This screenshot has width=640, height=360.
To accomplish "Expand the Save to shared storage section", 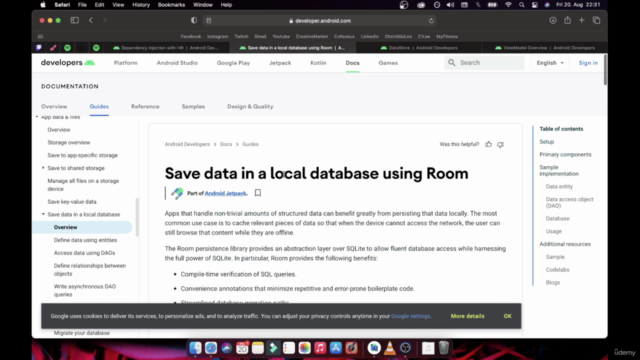I will click(43, 168).
